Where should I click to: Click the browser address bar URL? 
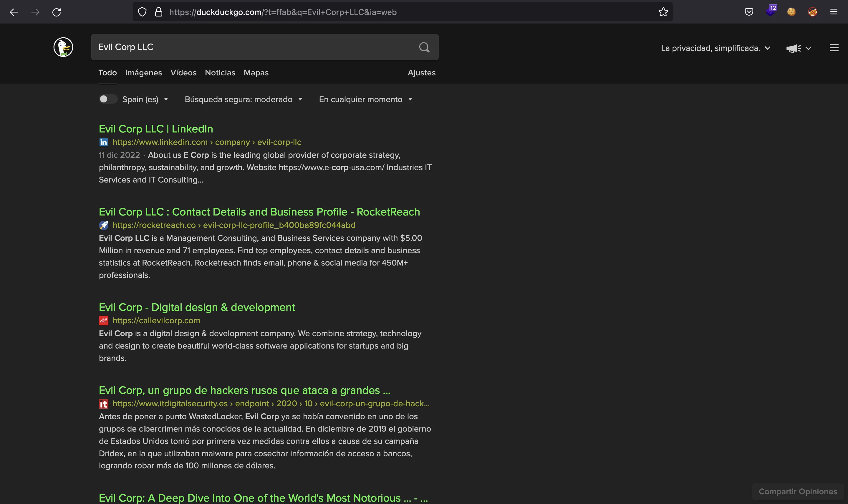(x=283, y=12)
